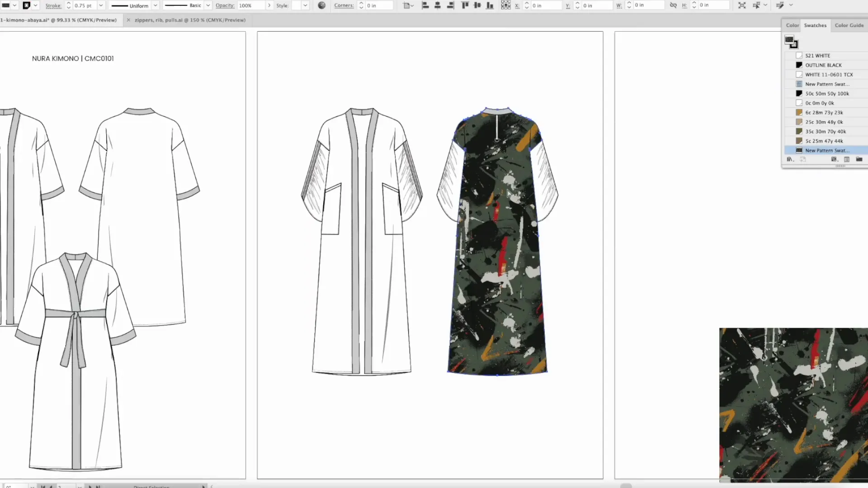The width and height of the screenshot is (868, 488).
Task: Click the fill color box in the control bar
Action: click(x=6, y=5)
